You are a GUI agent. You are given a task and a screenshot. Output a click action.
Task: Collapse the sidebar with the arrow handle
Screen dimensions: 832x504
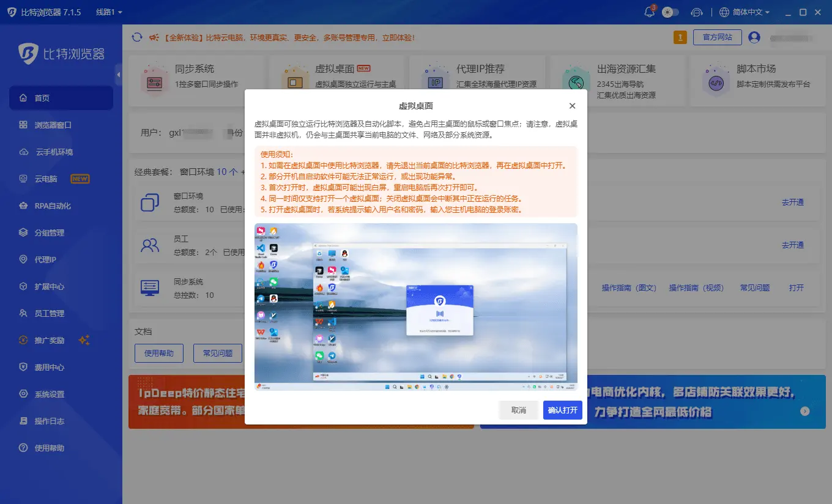pyautogui.click(x=119, y=74)
